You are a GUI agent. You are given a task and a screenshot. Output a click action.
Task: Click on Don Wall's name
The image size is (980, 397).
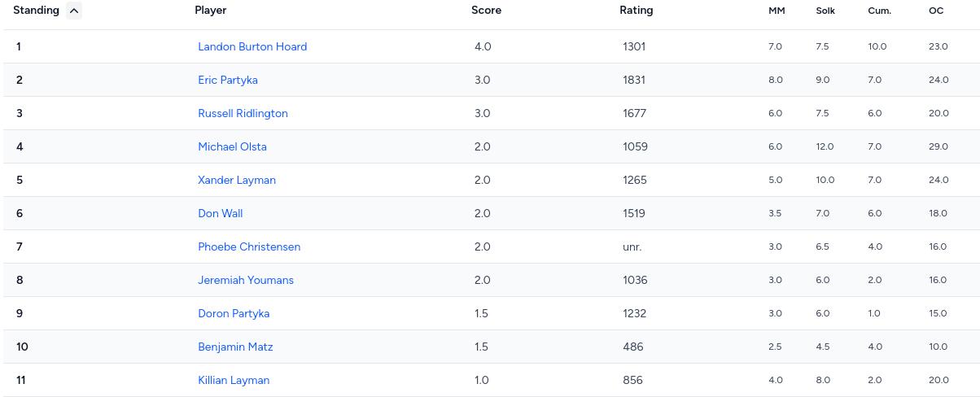(x=221, y=213)
